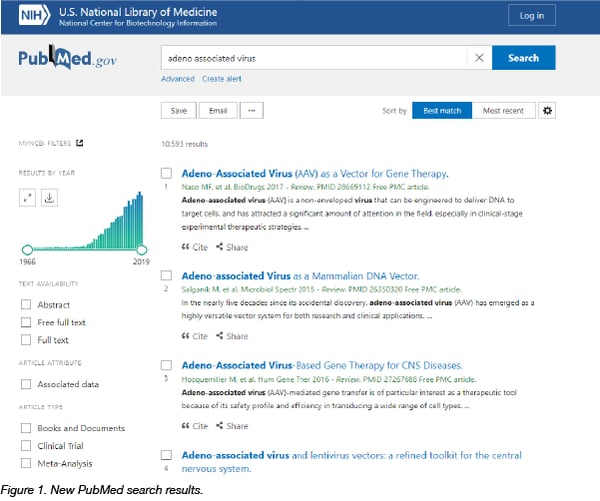600x501 pixels.
Task: Cite the Naso MF BioDrugs article
Action: (x=194, y=247)
